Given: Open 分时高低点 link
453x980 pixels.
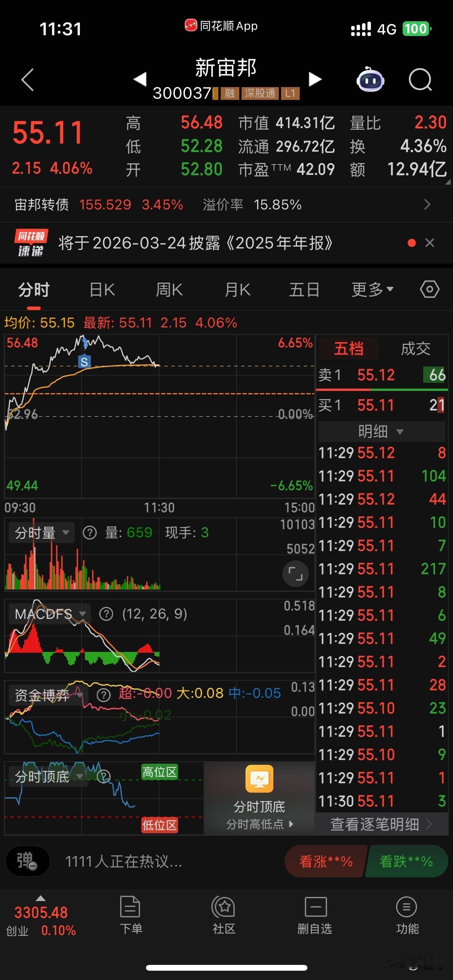Looking at the screenshot, I should point(259,824).
